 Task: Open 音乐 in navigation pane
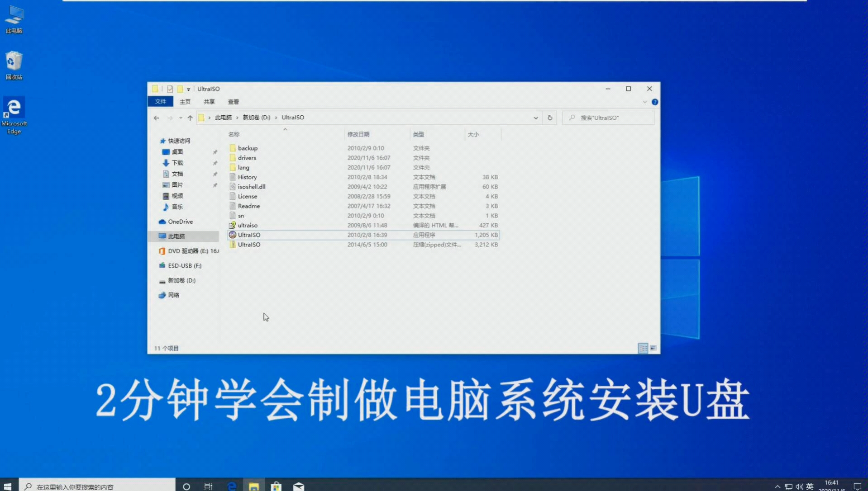pyautogui.click(x=177, y=207)
